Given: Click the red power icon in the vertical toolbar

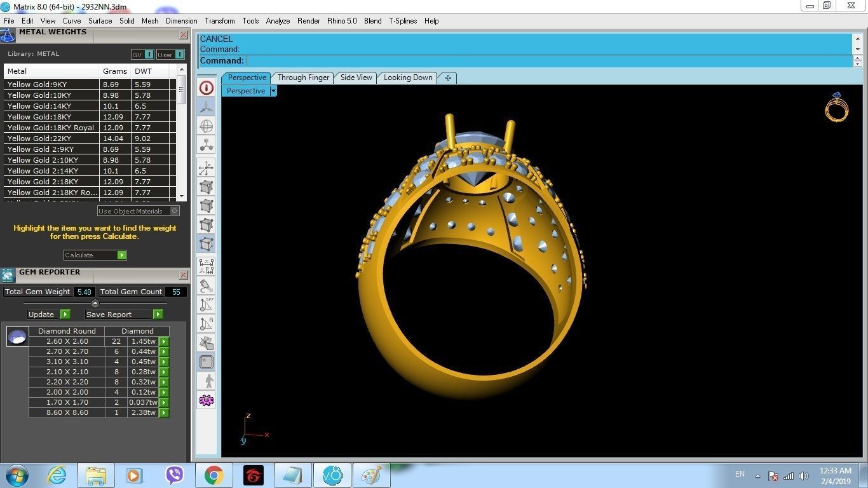Looking at the screenshot, I should [x=207, y=88].
